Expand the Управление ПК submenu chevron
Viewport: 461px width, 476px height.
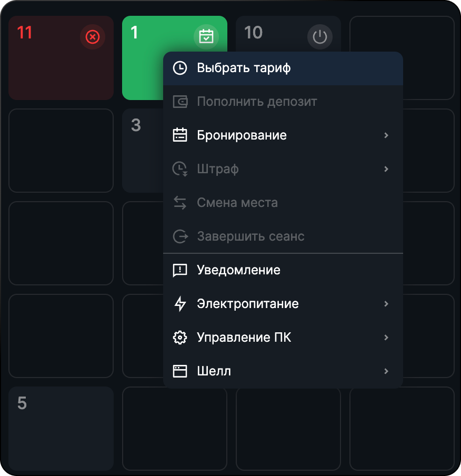coord(386,338)
